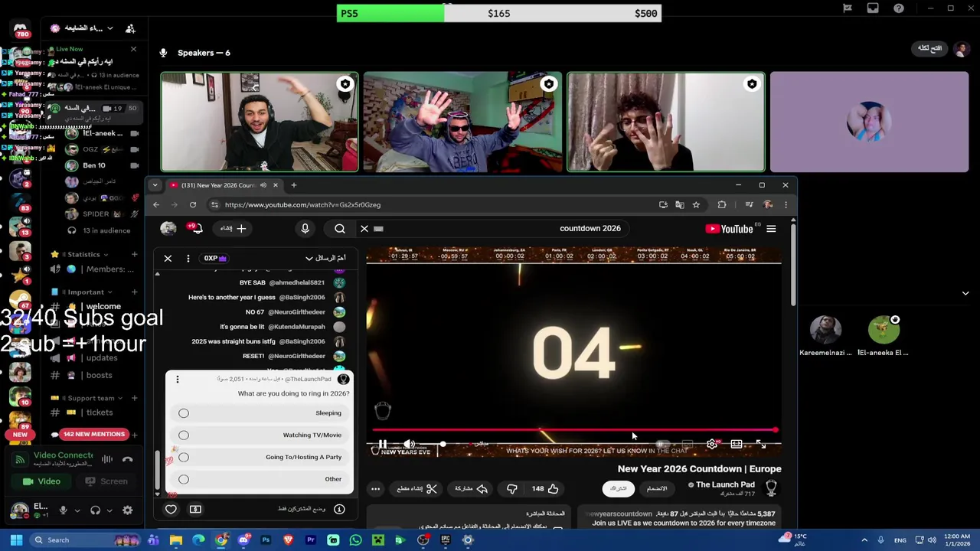Switch player to theater mode
Image resolution: width=980 pixels, height=551 pixels.
(737, 444)
